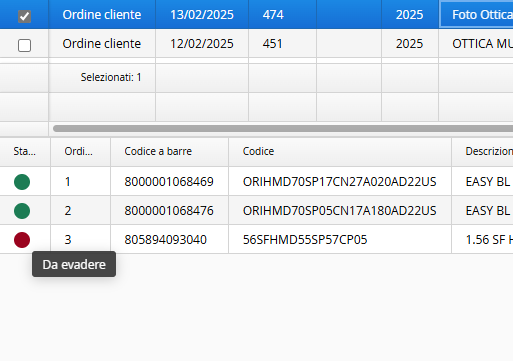Click the Ordine cliente cell of order 474
Image resolution: width=513 pixels, height=361 pixels.
pyautogui.click(x=102, y=14)
